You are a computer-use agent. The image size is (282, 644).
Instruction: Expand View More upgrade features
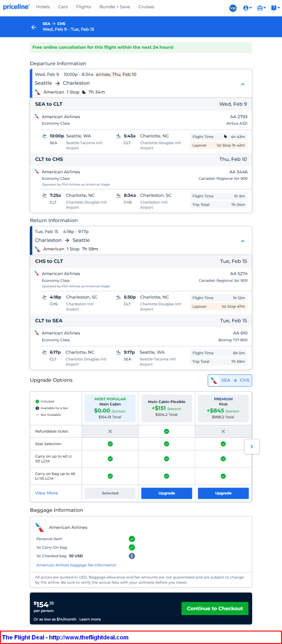pos(46,493)
